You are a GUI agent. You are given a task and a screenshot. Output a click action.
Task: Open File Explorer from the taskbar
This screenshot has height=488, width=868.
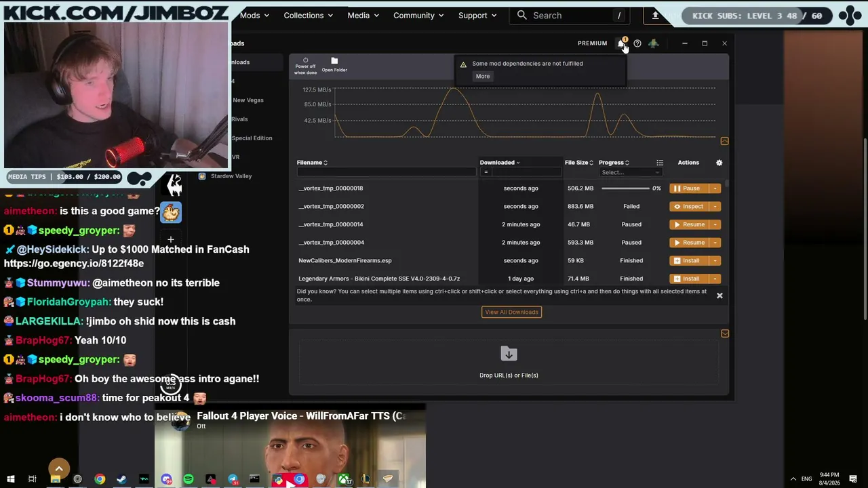(56, 480)
